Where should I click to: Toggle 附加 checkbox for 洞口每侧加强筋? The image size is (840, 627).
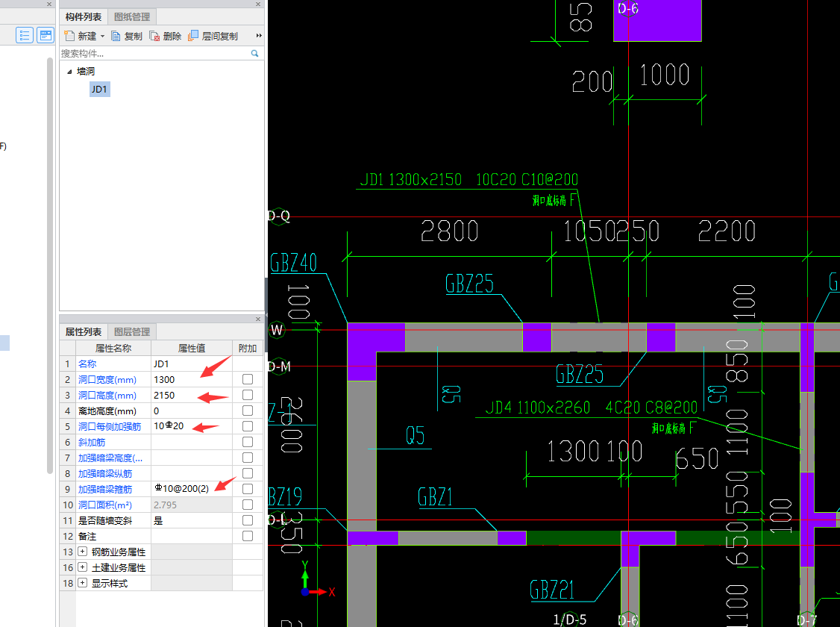(x=248, y=426)
